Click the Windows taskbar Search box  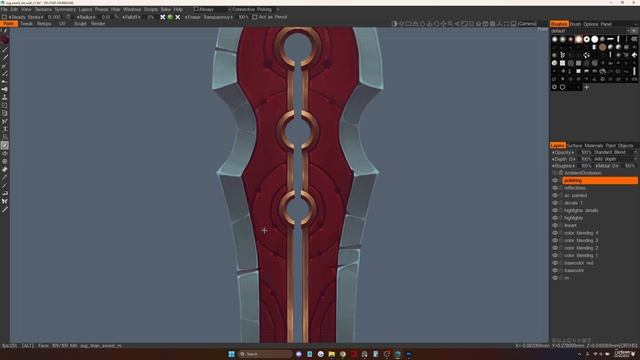265,354
